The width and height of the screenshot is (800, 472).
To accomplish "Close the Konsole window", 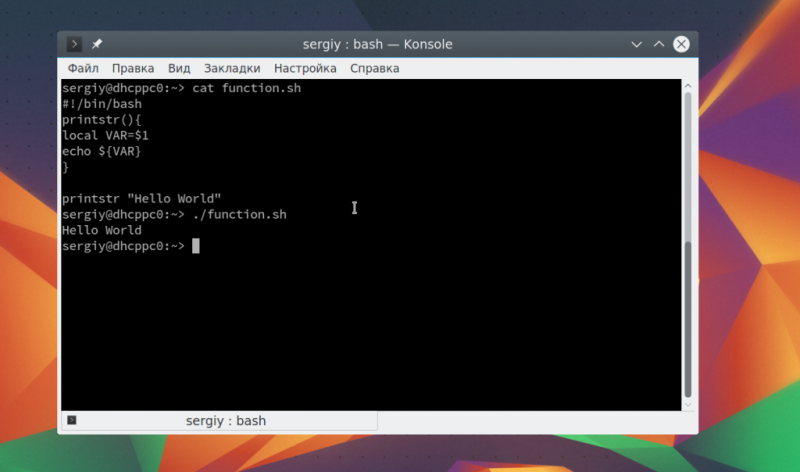I will (681, 44).
